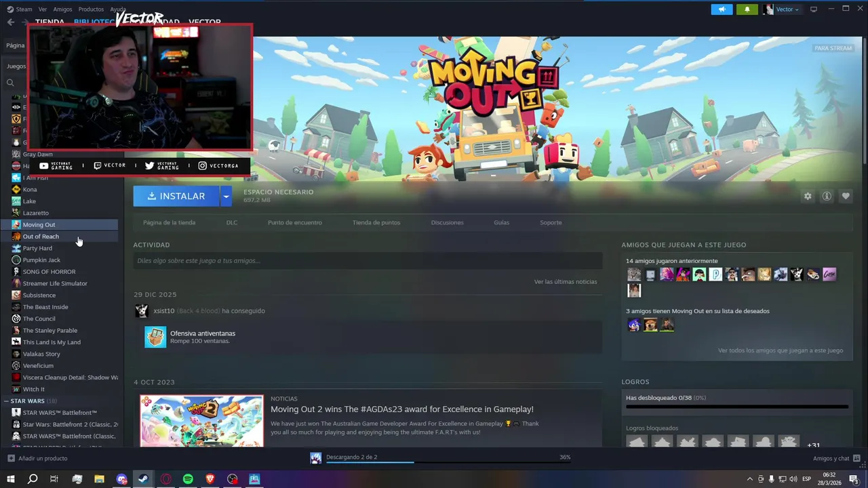Select Valakas Story game icon
This screenshot has height=488, width=868.
click(x=16, y=354)
